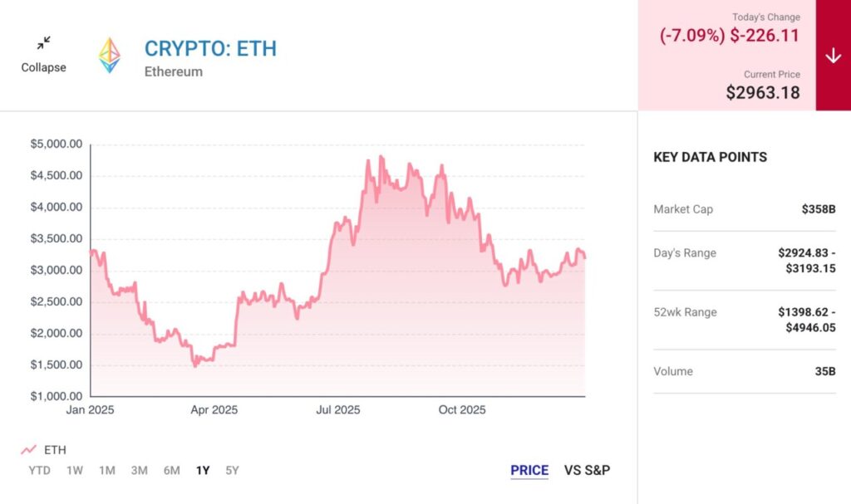Select the YTD time range
851x504 pixels.
pos(39,471)
